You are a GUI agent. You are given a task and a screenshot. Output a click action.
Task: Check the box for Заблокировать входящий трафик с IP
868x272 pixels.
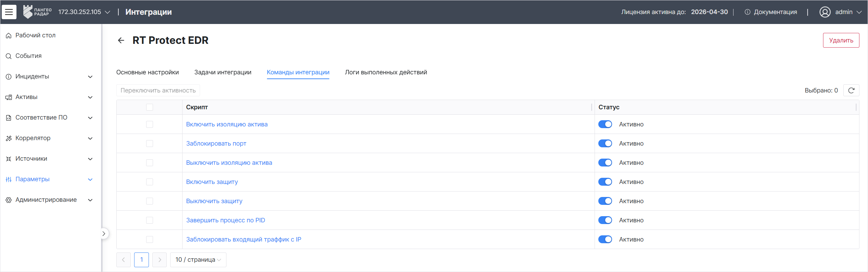[150, 239]
